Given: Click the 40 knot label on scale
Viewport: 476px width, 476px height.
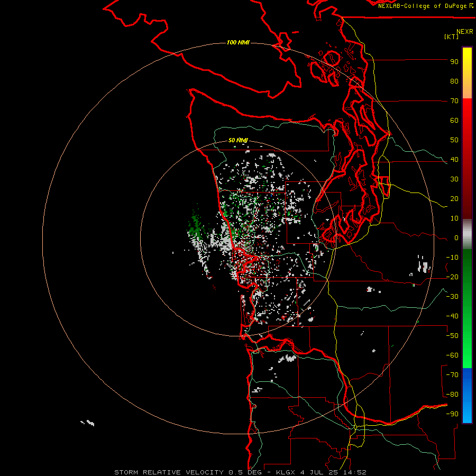Looking at the screenshot, I should coord(454,159).
